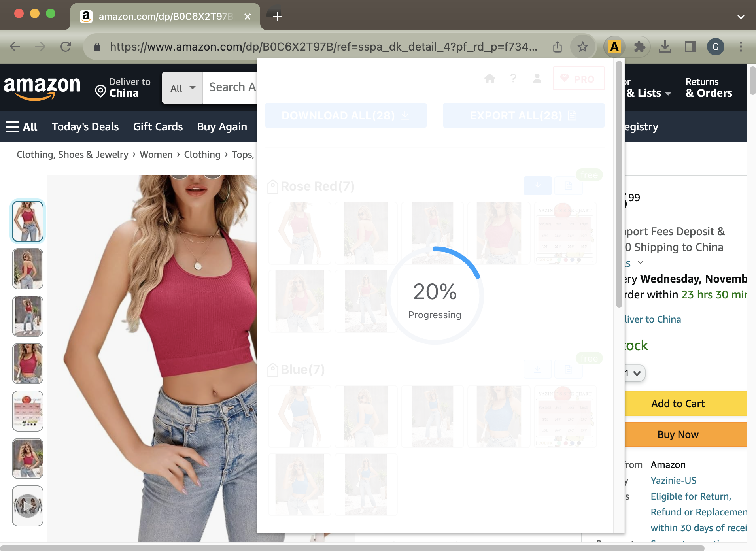756x551 pixels.
Task: Select Today's Deals in the navigation bar
Action: 85,126
